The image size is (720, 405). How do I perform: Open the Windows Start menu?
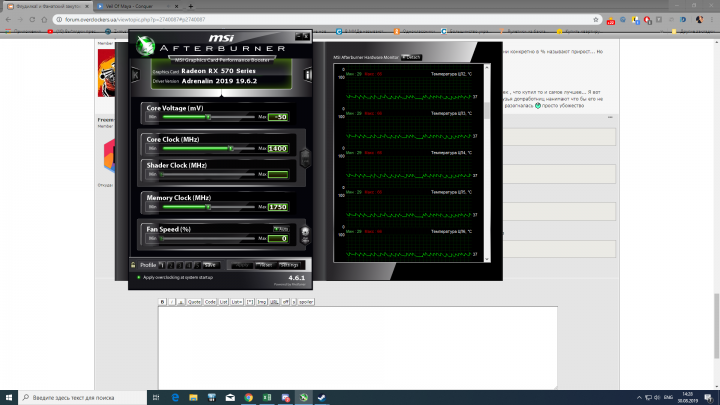click(9, 397)
